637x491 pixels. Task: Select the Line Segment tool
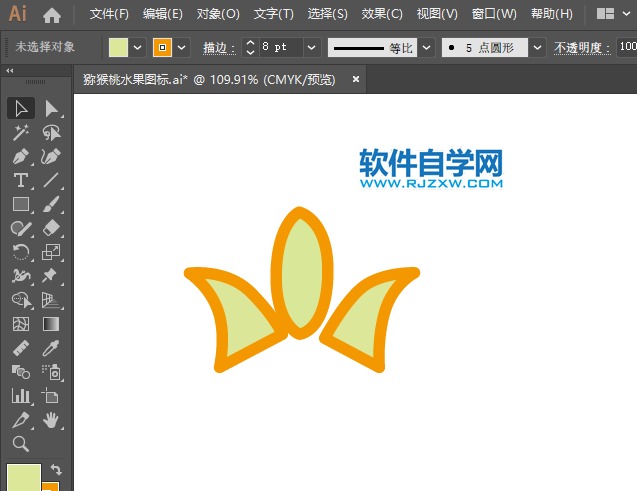pos(51,180)
